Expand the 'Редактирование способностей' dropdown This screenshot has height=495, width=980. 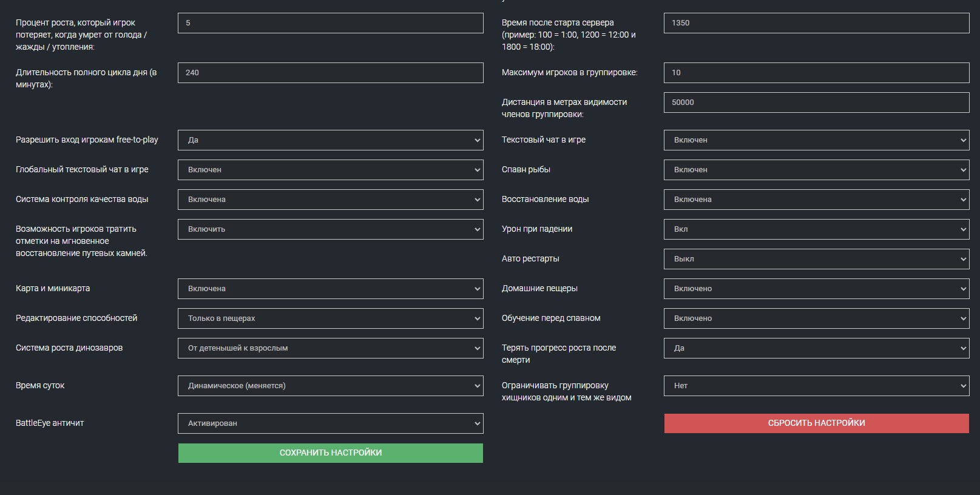click(330, 318)
